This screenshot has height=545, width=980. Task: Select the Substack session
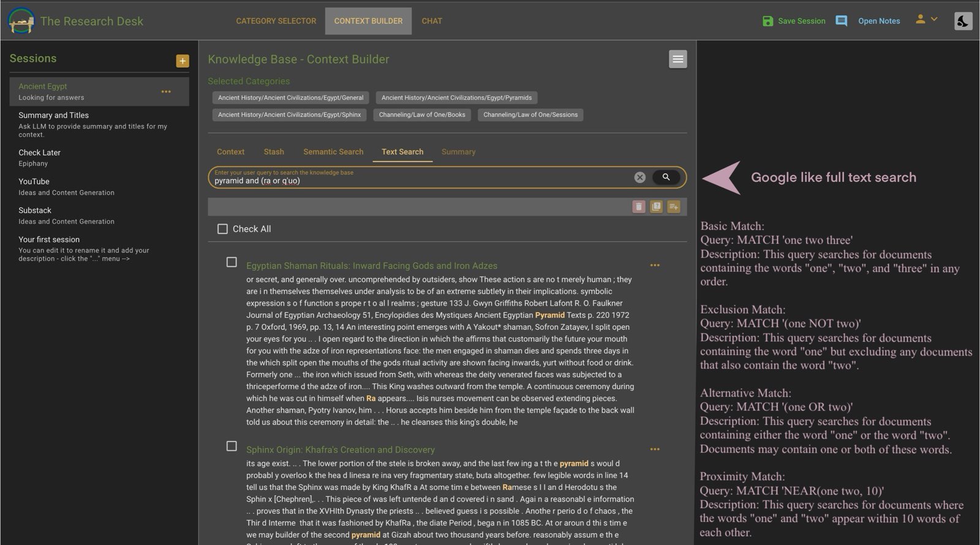99,215
